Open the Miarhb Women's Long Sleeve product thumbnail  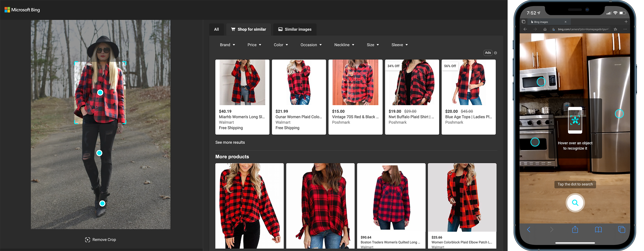point(242,82)
